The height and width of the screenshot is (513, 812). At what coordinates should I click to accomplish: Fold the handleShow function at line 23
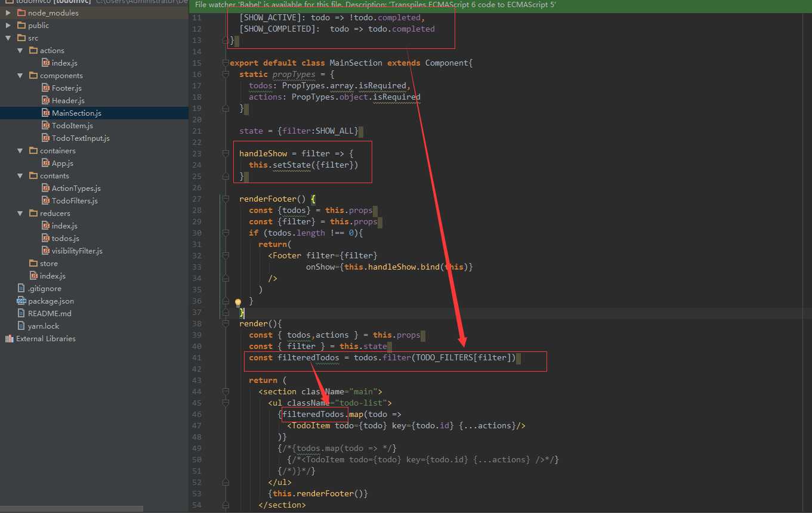[x=226, y=153]
